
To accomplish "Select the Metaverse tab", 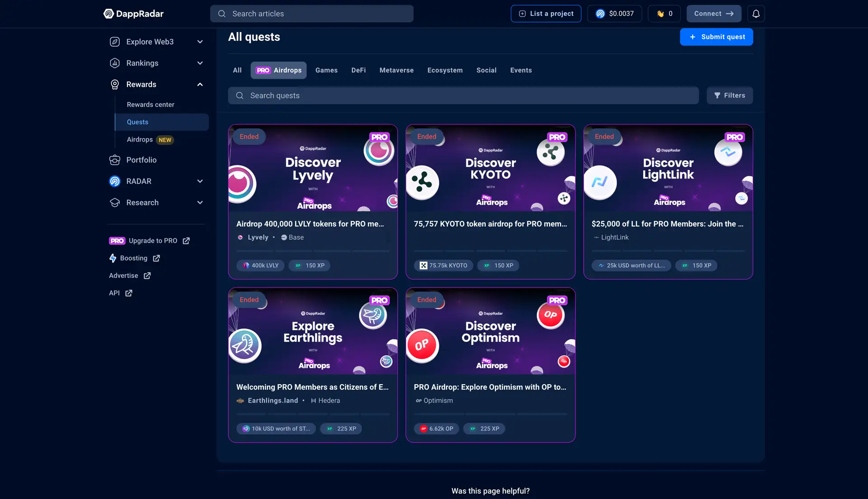I will 396,70.
